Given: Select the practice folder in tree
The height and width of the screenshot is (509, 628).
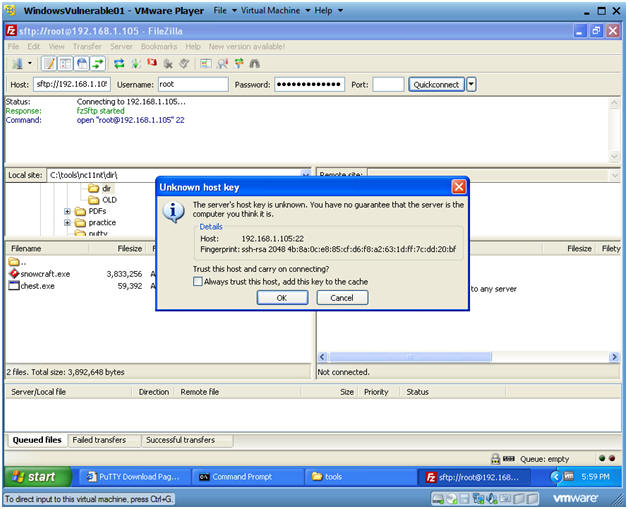Looking at the screenshot, I should click(x=96, y=222).
